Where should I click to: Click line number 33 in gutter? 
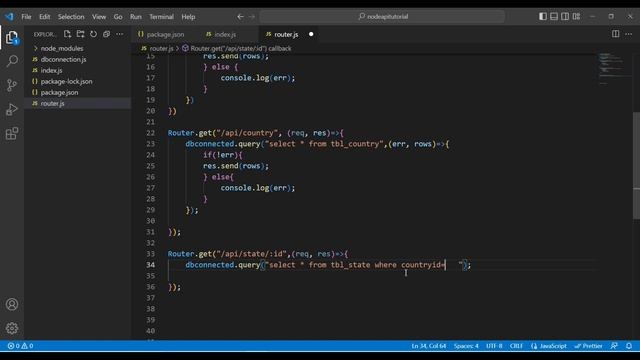pyautogui.click(x=150, y=254)
